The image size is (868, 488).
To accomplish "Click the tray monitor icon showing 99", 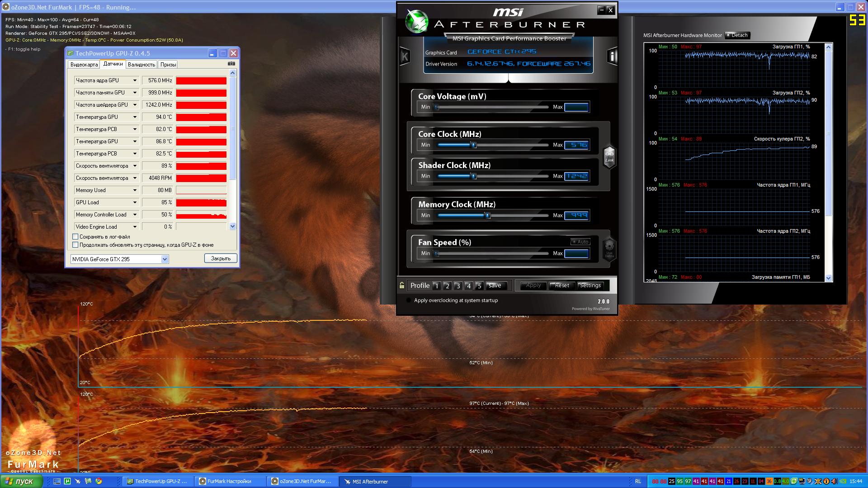I will point(802,481).
